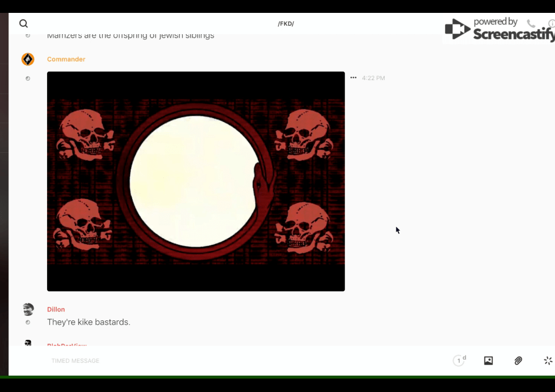Open conversation info icon at top right

point(551,24)
